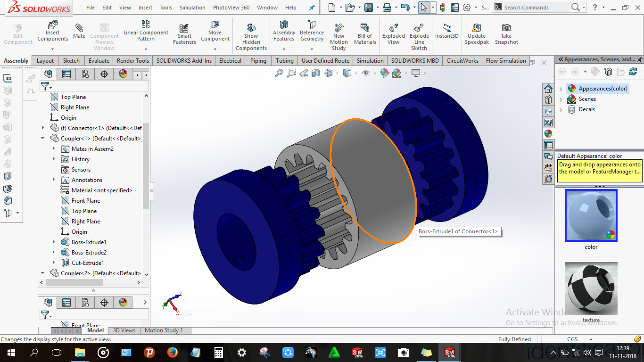Toggle the 3D annotation view button
This screenshot has height=362, width=644.
pyautogui.click(x=8, y=78)
